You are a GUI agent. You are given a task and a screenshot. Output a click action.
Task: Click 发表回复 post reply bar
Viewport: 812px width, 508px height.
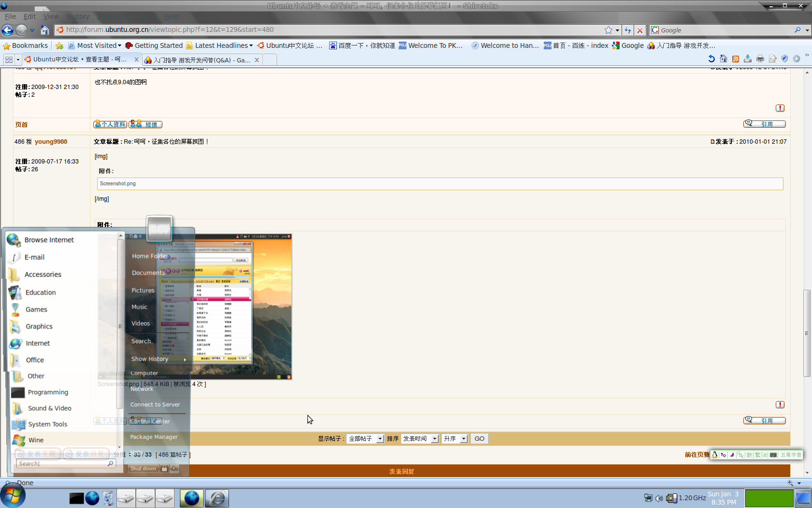click(x=402, y=471)
